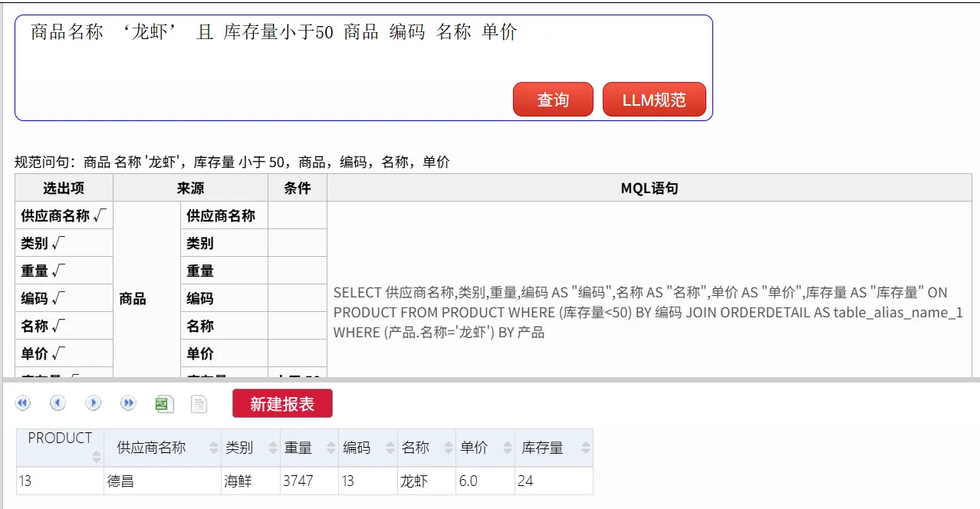Go to previous results page

58,403
